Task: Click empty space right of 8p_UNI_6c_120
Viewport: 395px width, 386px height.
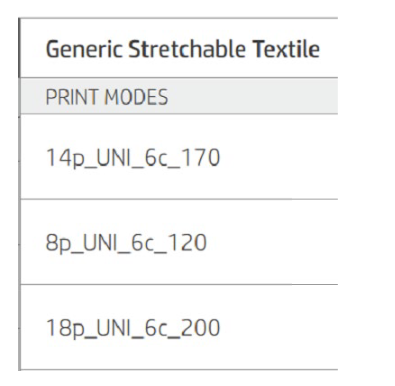Action: (273, 242)
